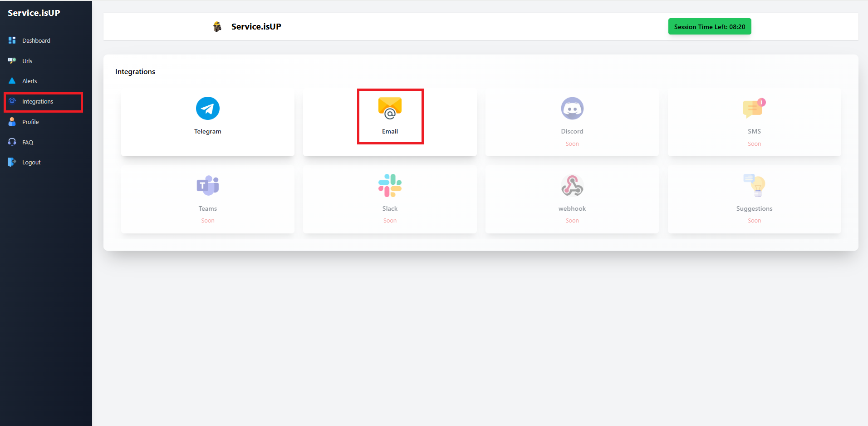Viewport: 868px width, 426px height.
Task: Click the Email envelope icon
Action: [x=390, y=108]
